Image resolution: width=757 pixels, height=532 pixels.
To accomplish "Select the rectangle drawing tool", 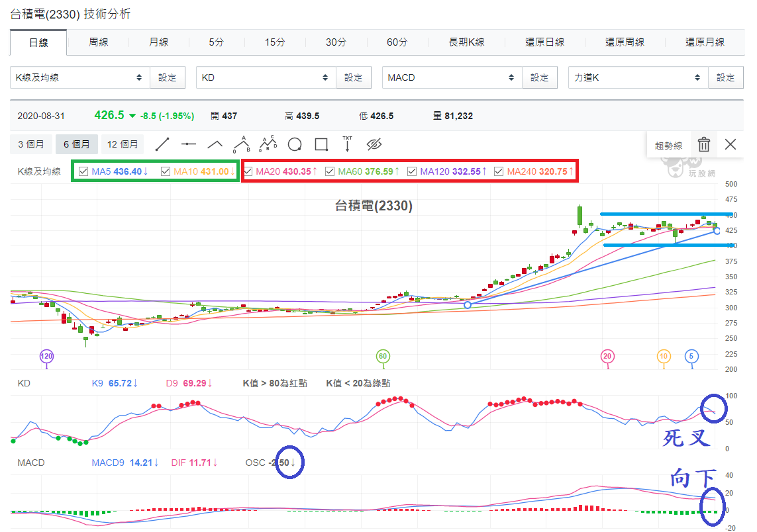I will coord(321,144).
